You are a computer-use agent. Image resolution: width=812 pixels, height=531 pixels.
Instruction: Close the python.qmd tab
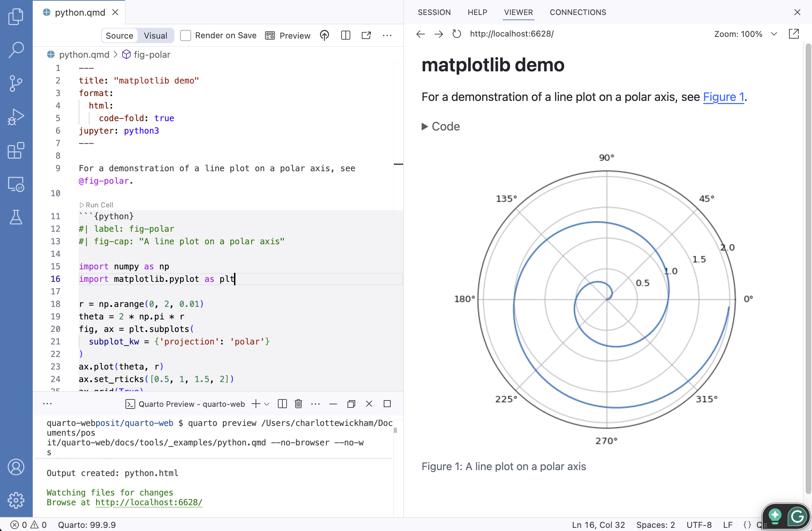tap(115, 13)
